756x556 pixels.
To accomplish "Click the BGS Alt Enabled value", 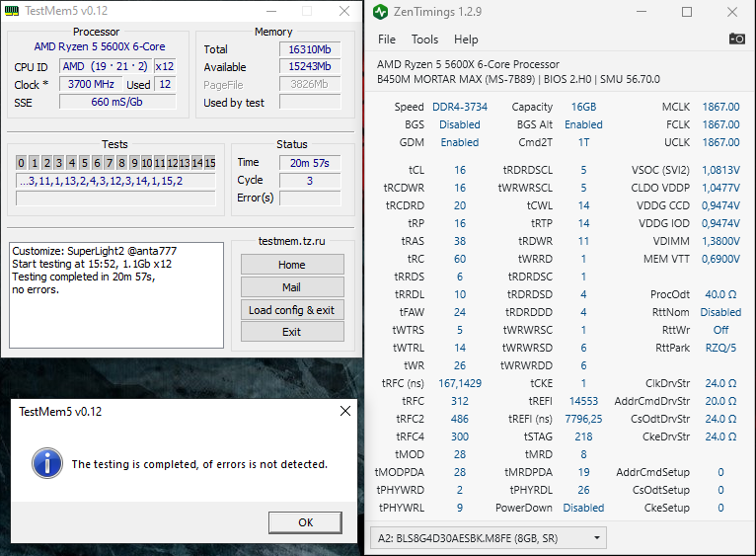I will pos(583,124).
